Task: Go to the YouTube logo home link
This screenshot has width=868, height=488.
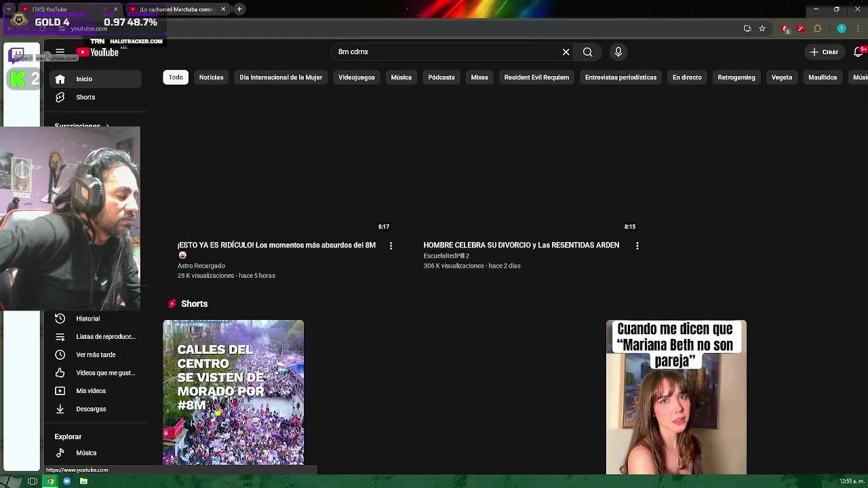Action: click(98, 52)
